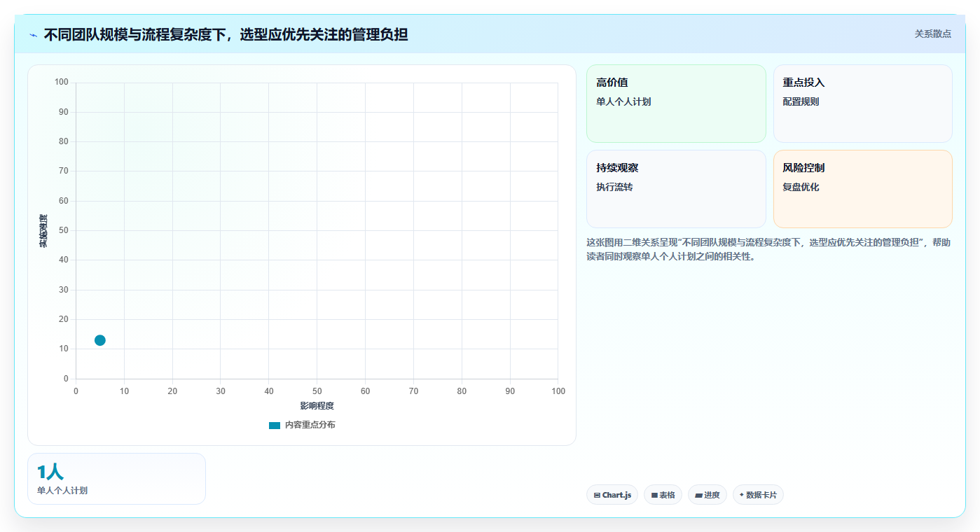This screenshot has width=980, height=532.
Task: Open the 持续观察 quadrant card
Action: point(676,189)
